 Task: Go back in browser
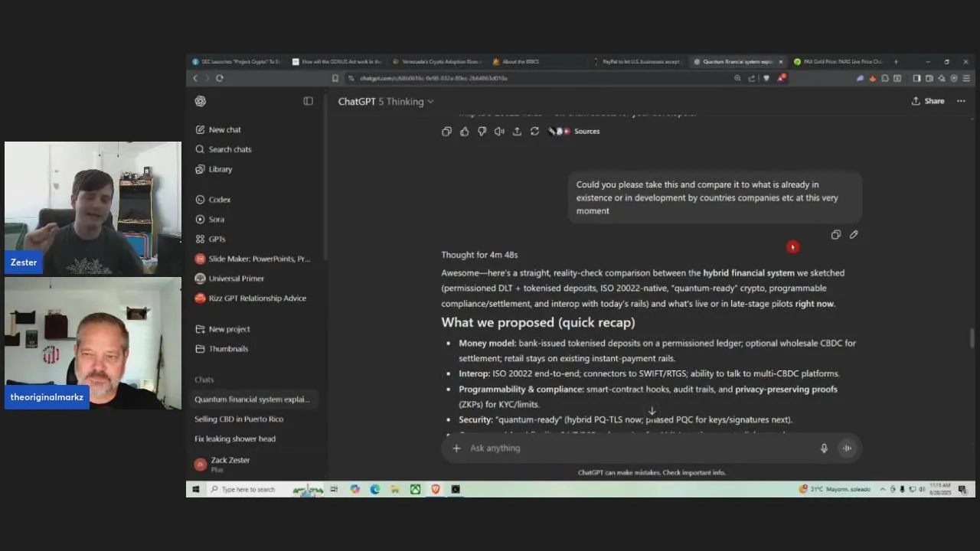click(194, 78)
